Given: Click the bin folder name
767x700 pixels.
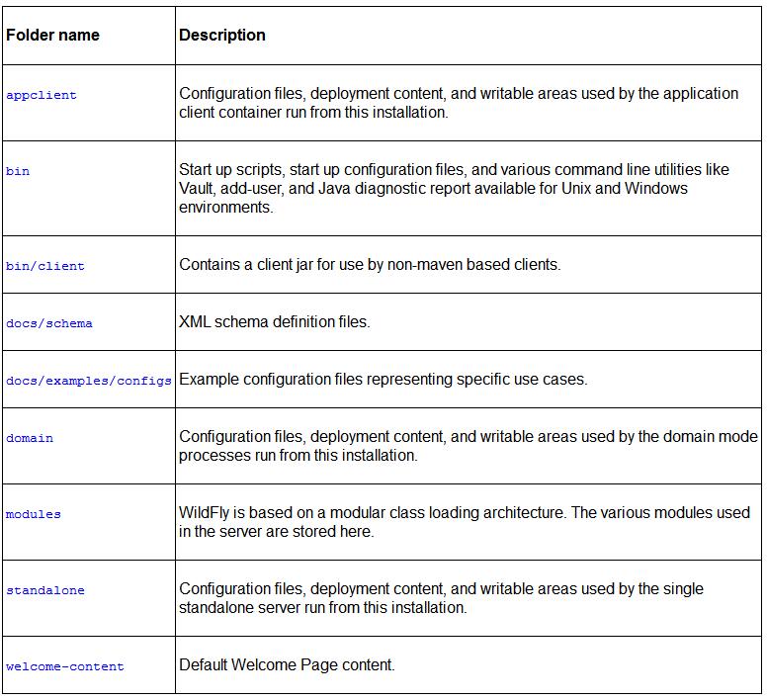Looking at the screenshot, I should coord(18,171).
